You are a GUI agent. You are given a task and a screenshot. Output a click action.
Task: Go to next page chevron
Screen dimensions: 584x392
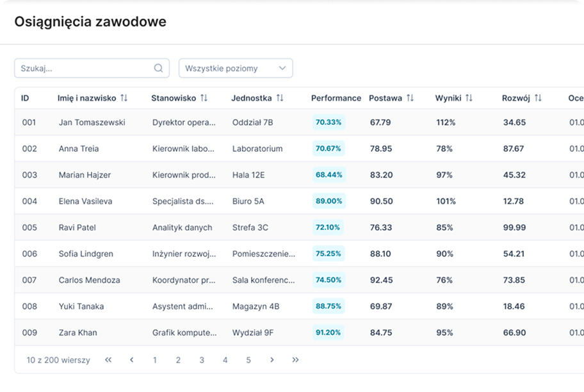[272, 360]
